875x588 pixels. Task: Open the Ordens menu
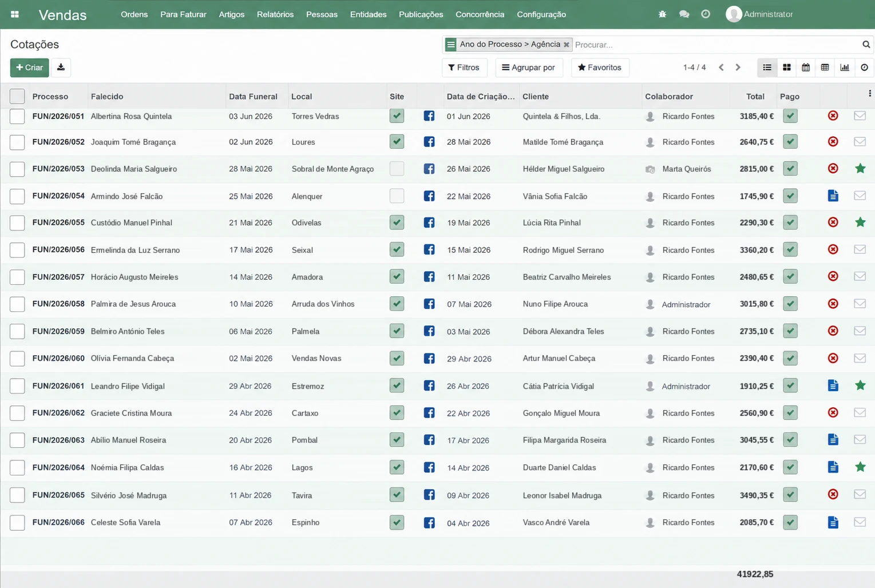134,14
